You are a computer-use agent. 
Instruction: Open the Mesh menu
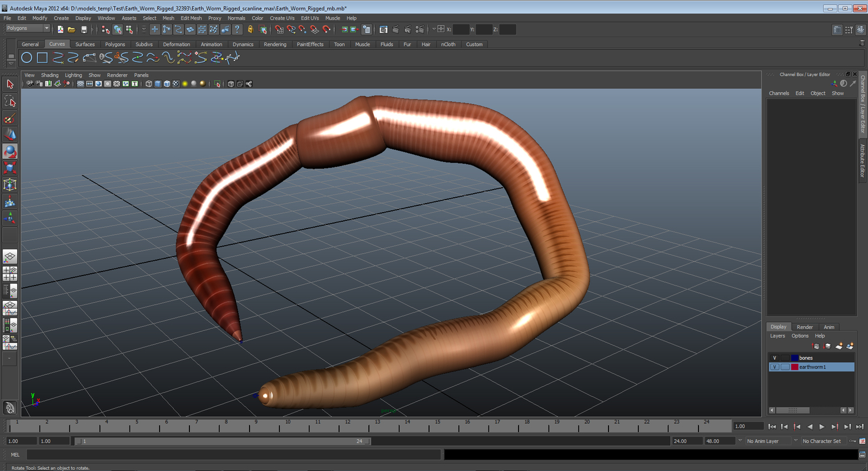168,18
